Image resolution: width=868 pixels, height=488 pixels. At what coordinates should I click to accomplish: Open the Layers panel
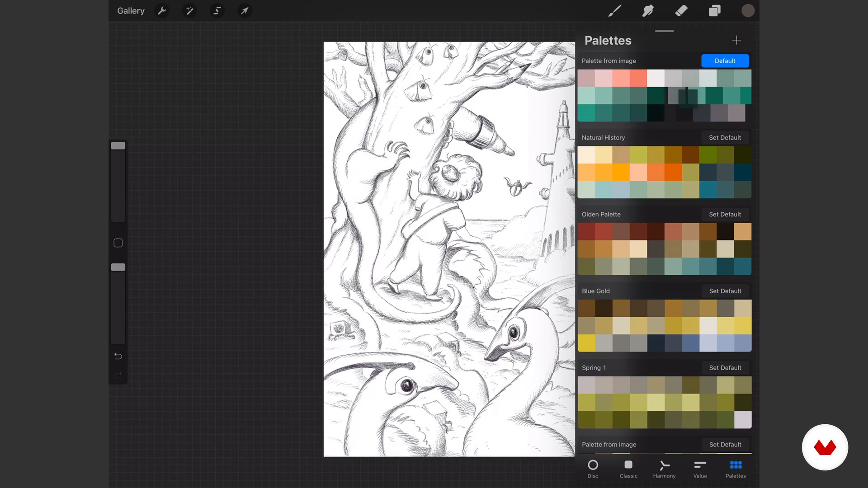[715, 11]
